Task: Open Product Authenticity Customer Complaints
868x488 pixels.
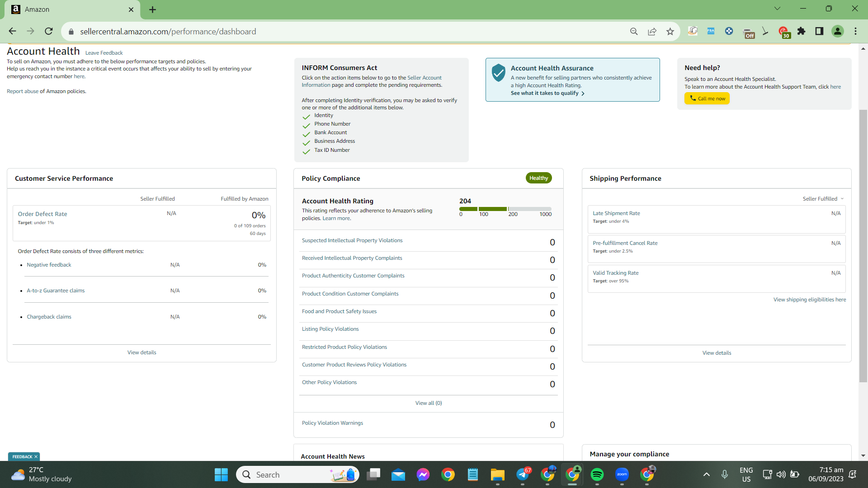Action: [x=353, y=276]
